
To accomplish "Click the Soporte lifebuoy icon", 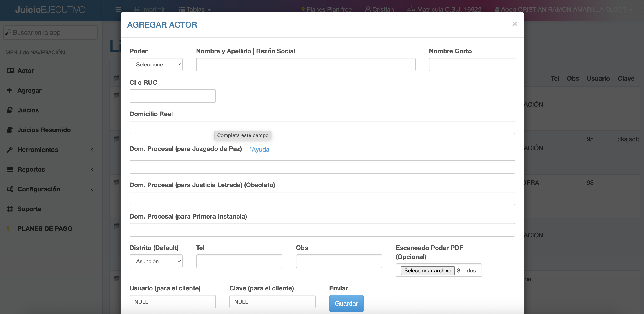I will [10, 209].
